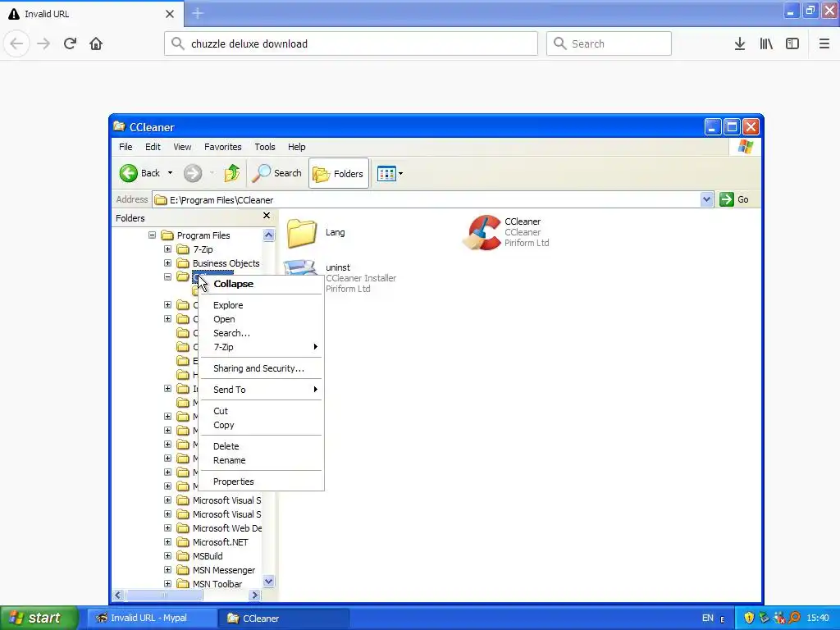Close the Invalid URL tab

[x=170, y=14]
